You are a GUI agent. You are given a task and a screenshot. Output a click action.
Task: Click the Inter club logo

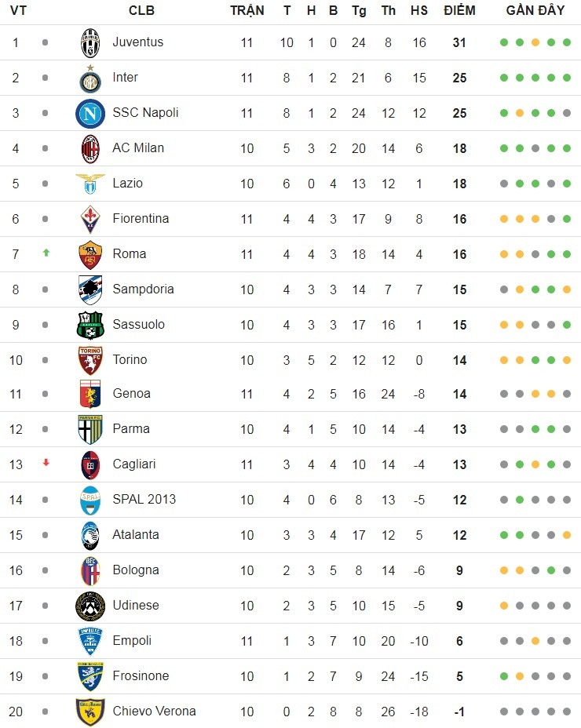point(90,78)
